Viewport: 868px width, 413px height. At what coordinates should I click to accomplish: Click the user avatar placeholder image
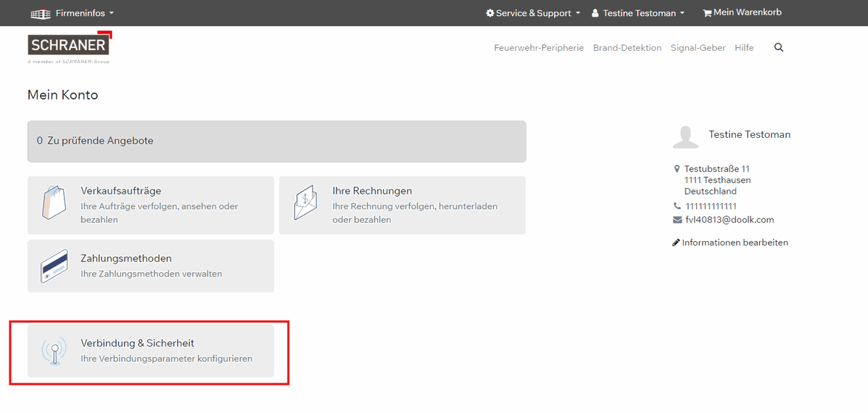685,136
